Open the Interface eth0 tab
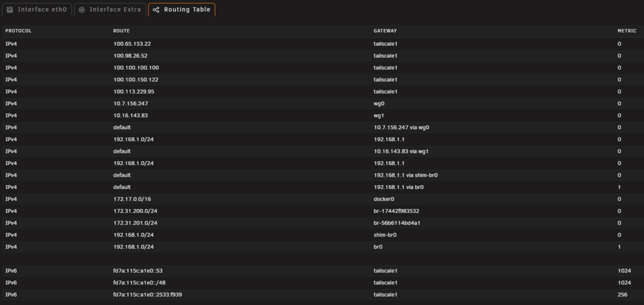644x305 pixels. pos(37,10)
